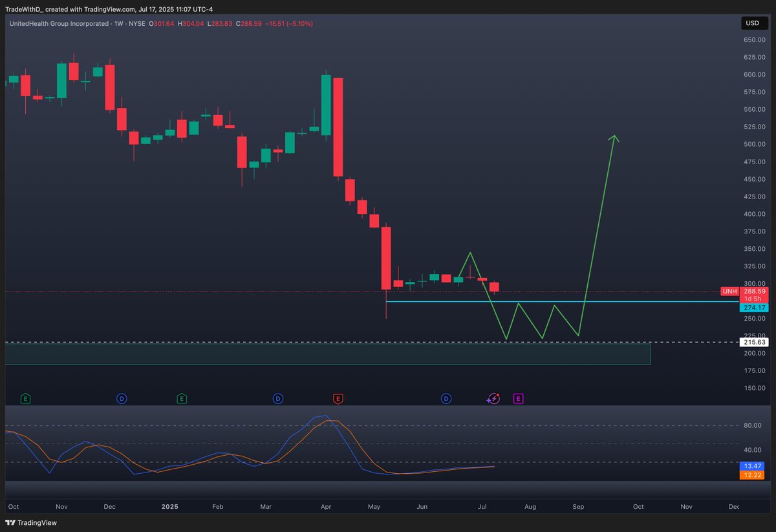Click the purple E upcoming earnings marker
This screenshot has height=532, width=776.
(518, 399)
